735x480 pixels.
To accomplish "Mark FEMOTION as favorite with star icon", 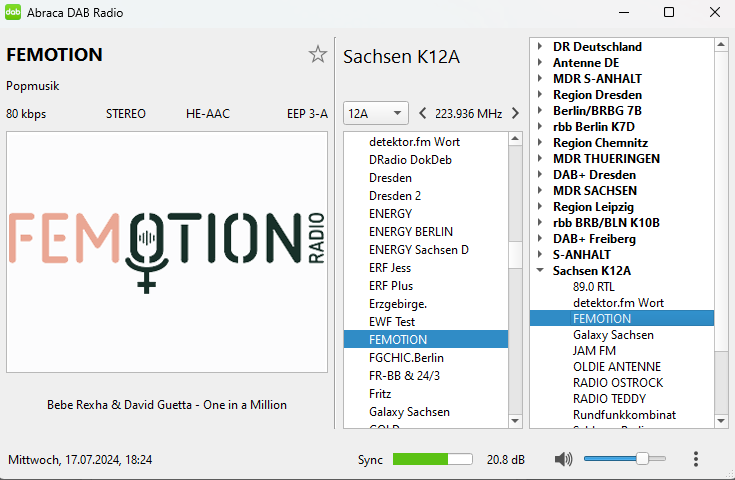I will pyautogui.click(x=317, y=55).
